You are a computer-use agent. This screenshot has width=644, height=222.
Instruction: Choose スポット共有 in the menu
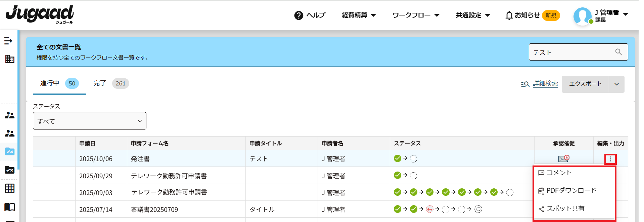point(565,209)
